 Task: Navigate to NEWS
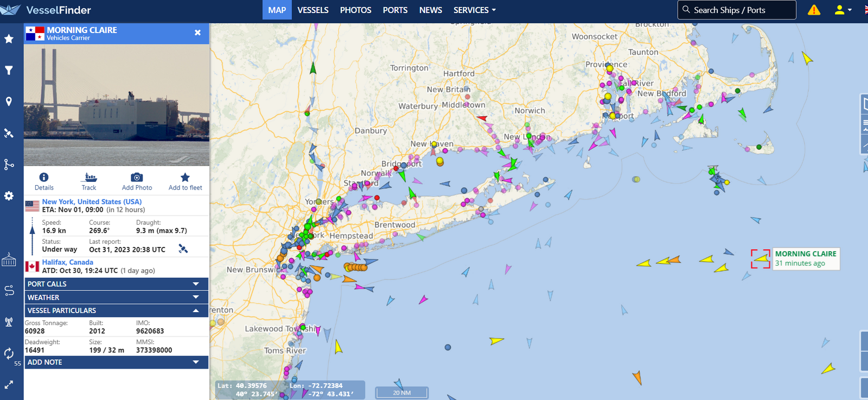coord(431,10)
